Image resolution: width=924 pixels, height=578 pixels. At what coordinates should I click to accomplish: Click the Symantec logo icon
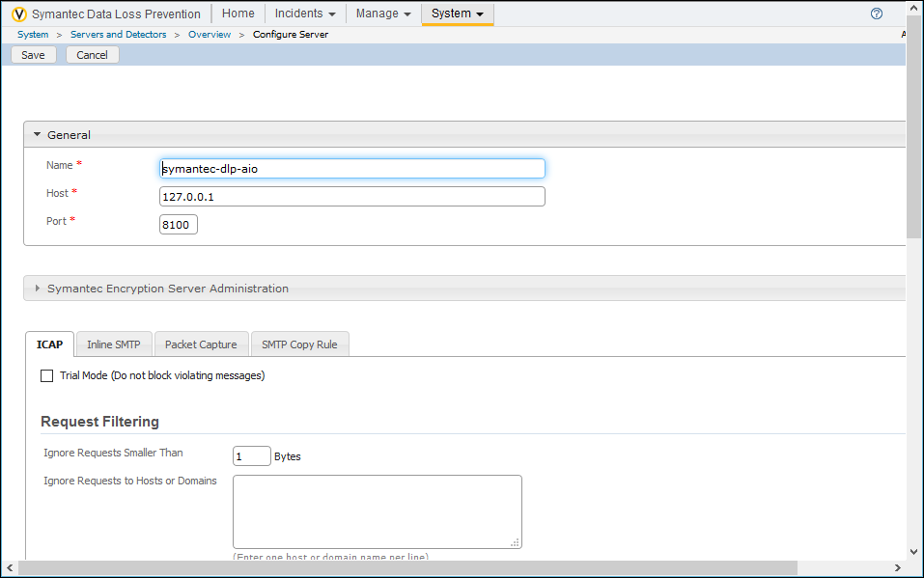[19, 14]
